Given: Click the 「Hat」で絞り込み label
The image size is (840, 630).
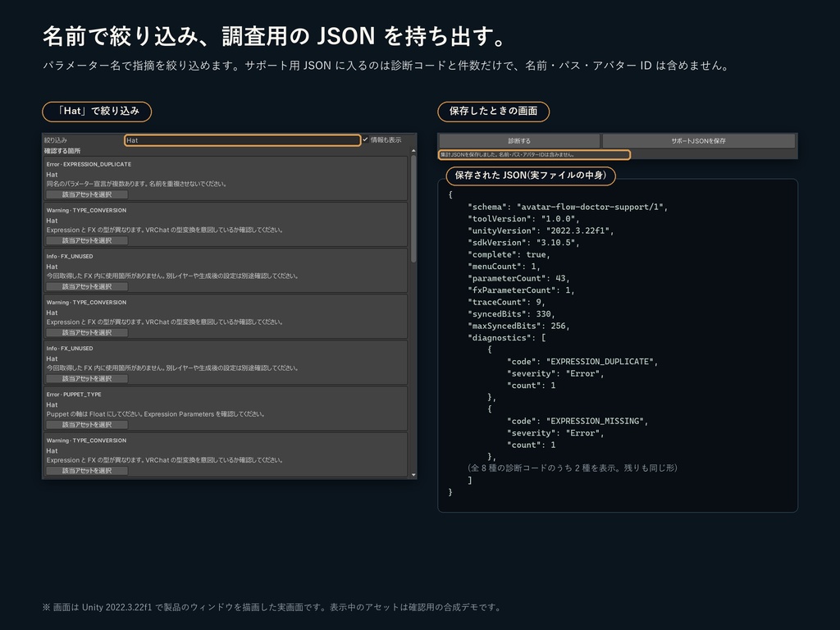Looking at the screenshot, I should (97, 112).
